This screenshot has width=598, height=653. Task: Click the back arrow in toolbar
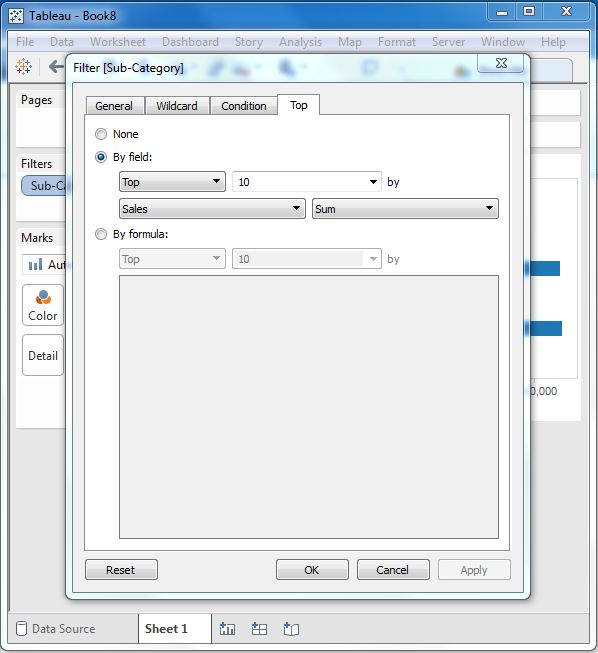(56, 66)
